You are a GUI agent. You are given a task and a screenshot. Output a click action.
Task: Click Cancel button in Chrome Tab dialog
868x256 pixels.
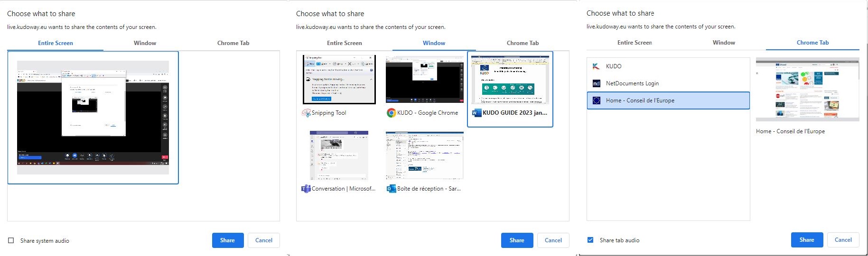[843, 240]
